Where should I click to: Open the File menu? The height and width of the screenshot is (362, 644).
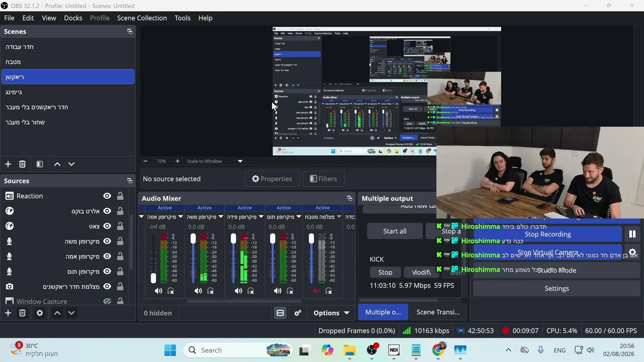point(9,18)
